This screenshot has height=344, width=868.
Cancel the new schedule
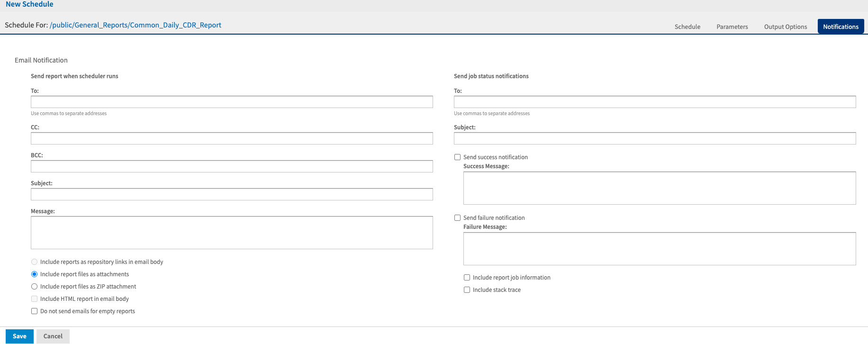point(53,336)
